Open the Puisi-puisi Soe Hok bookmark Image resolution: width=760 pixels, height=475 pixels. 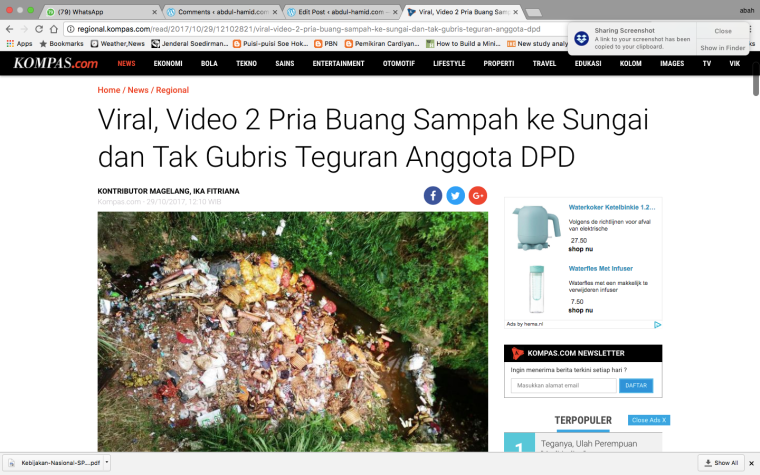coord(270,44)
